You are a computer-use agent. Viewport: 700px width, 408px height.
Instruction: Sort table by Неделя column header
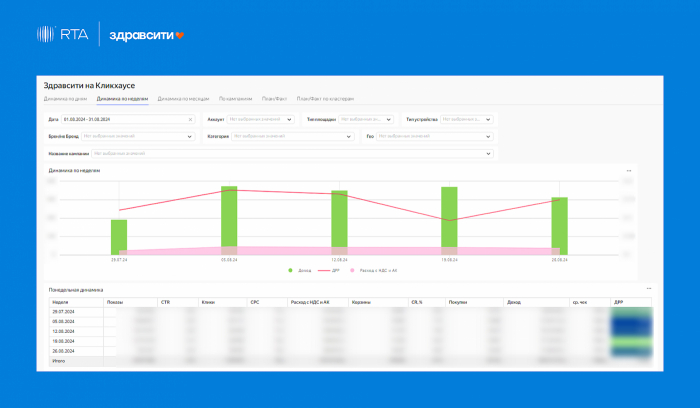(x=76, y=302)
